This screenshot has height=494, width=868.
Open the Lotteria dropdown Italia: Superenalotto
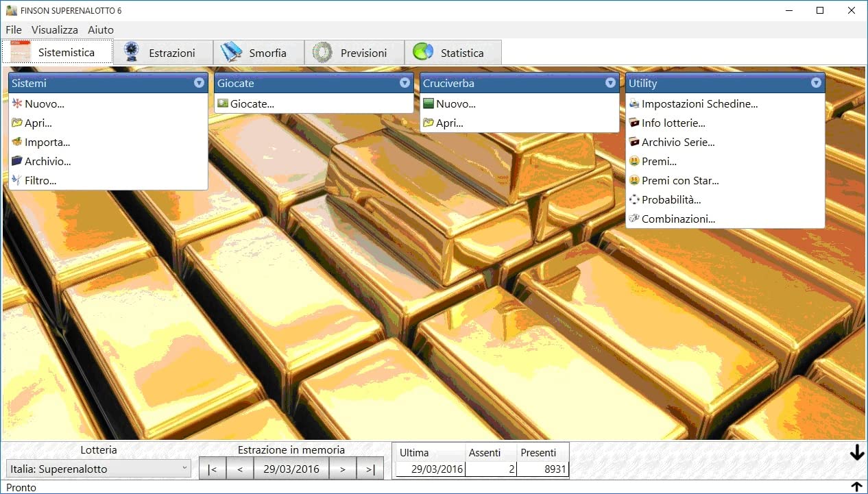pos(99,469)
